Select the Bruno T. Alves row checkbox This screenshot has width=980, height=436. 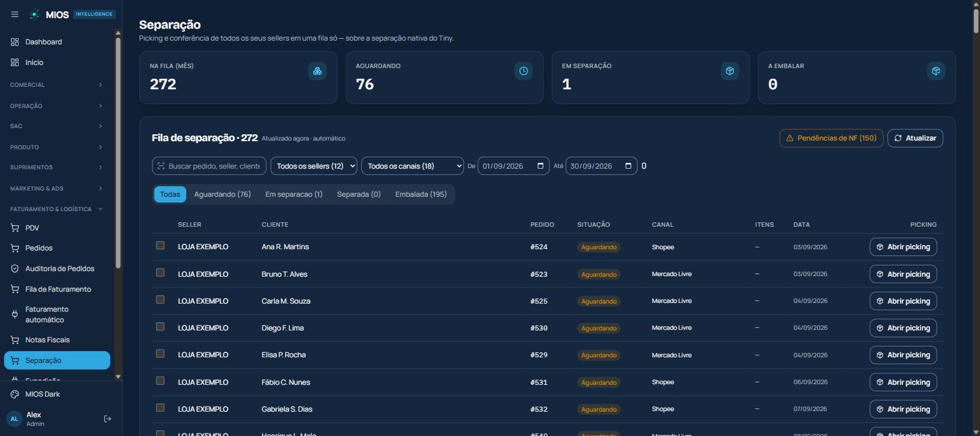160,272
